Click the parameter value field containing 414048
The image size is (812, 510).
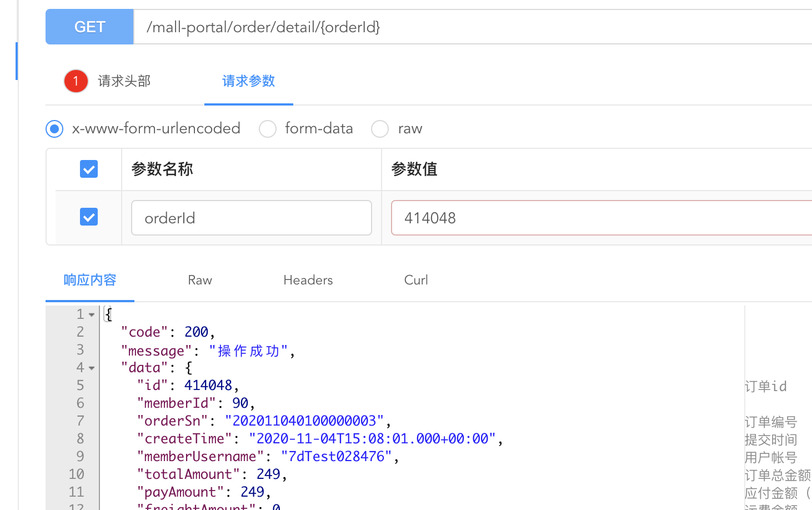point(602,218)
